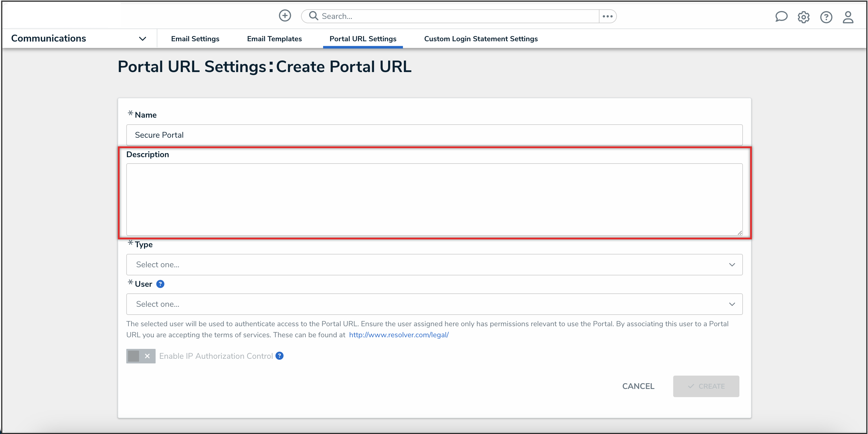Open the user profile icon

pos(848,17)
